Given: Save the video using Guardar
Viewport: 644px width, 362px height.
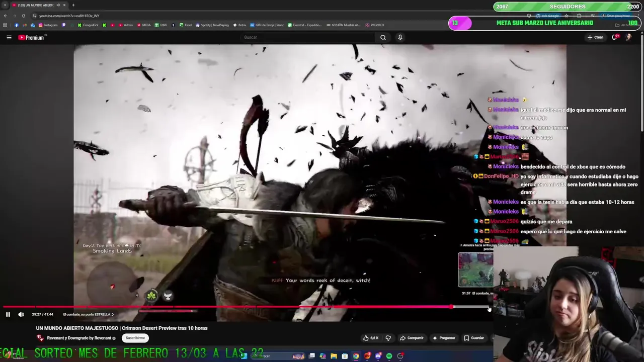Looking at the screenshot, I should 474,338.
